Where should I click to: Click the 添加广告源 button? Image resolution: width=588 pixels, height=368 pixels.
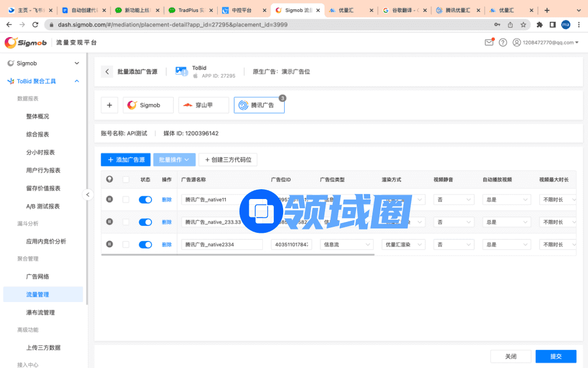click(125, 160)
